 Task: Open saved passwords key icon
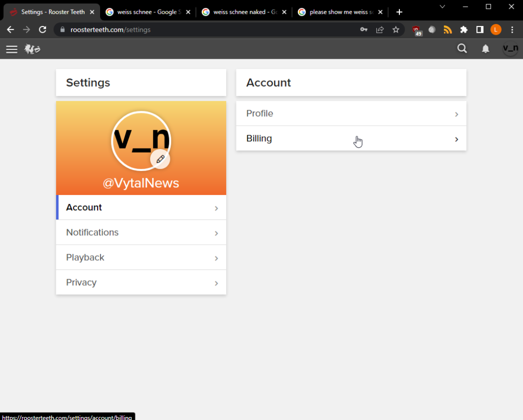pos(364,30)
